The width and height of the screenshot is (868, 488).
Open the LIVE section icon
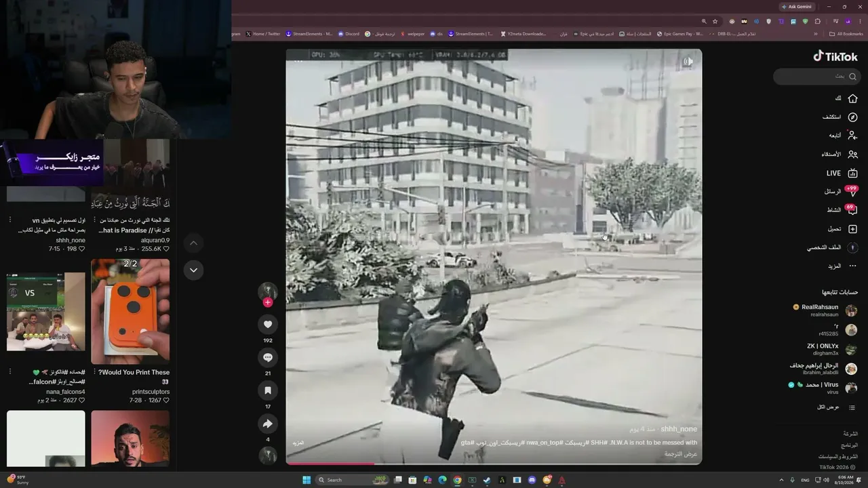(852, 174)
